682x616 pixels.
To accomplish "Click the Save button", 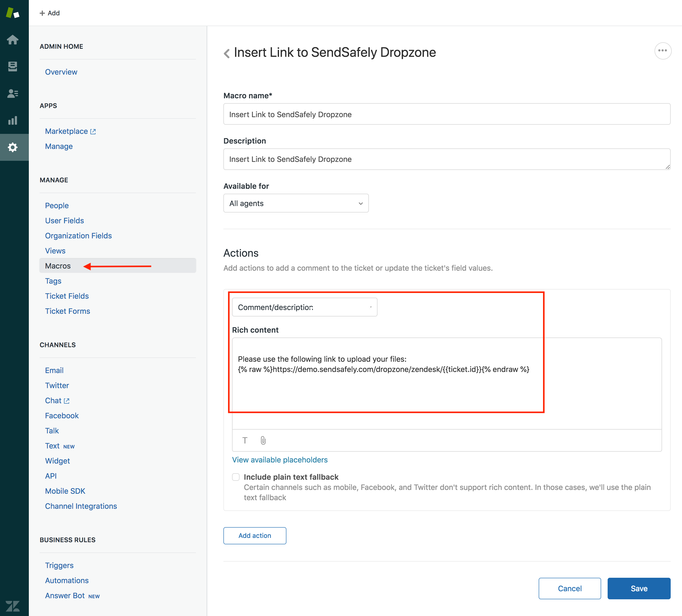I will [639, 588].
